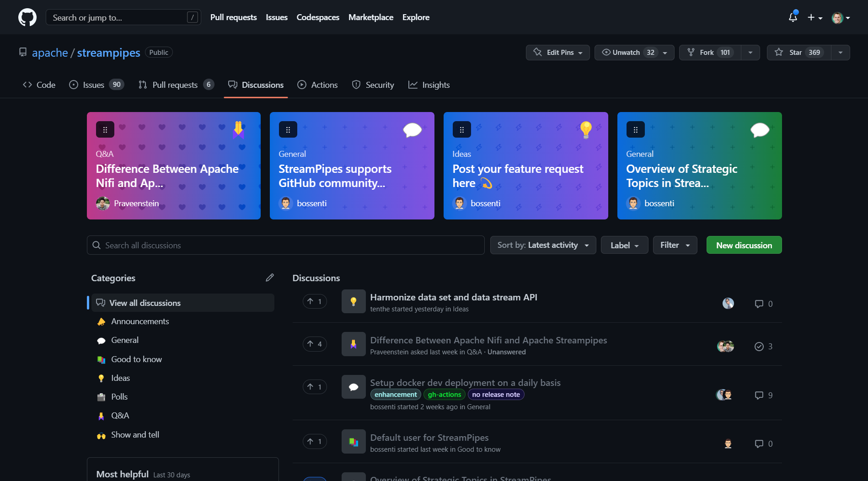Image resolution: width=868 pixels, height=481 pixels.
Task: Expand the Label filter dropdown
Action: pyautogui.click(x=624, y=246)
